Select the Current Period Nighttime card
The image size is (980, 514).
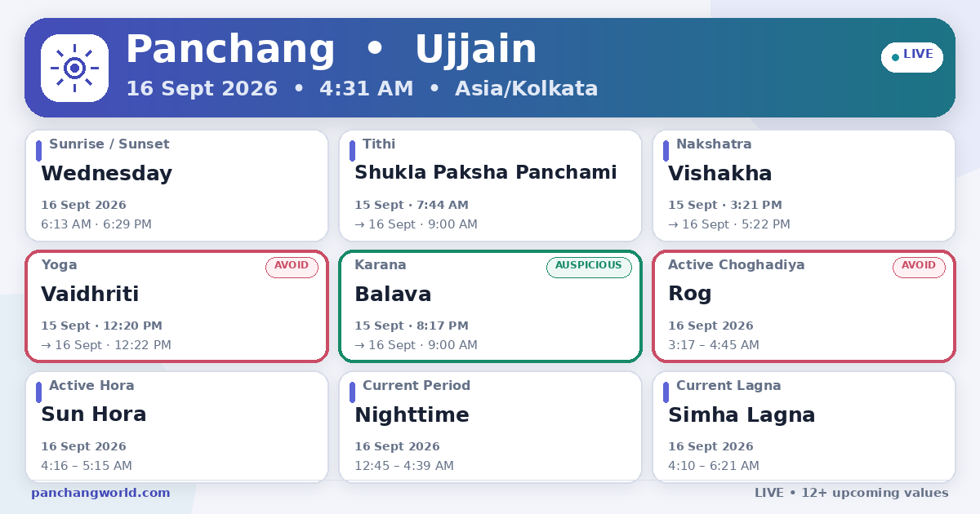point(490,427)
